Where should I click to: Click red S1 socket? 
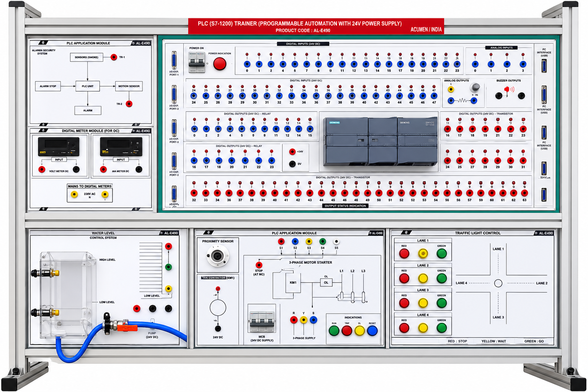pyautogui.click(x=281, y=241)
